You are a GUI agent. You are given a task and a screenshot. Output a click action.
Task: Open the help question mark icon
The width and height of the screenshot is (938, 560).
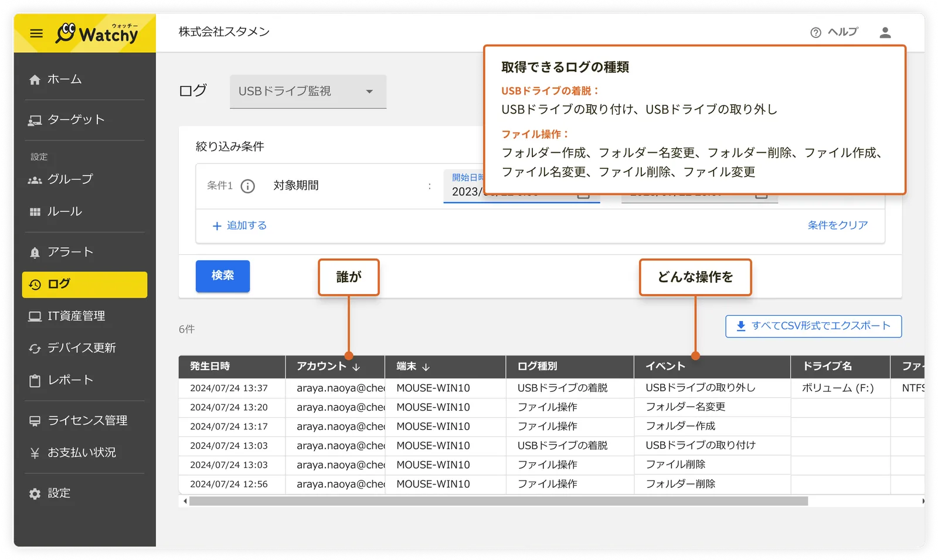pyautogui.click(x=815, y=33)
